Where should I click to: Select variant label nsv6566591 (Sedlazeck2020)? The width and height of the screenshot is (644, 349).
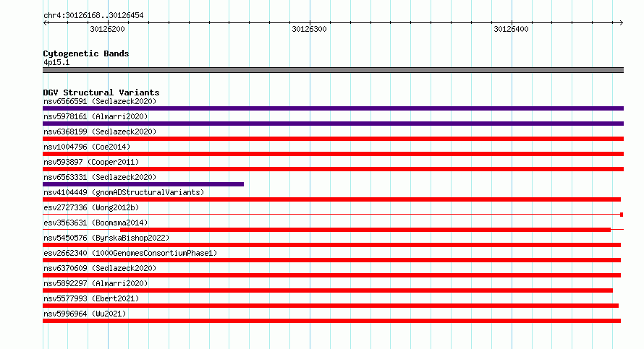coord(100,101)
